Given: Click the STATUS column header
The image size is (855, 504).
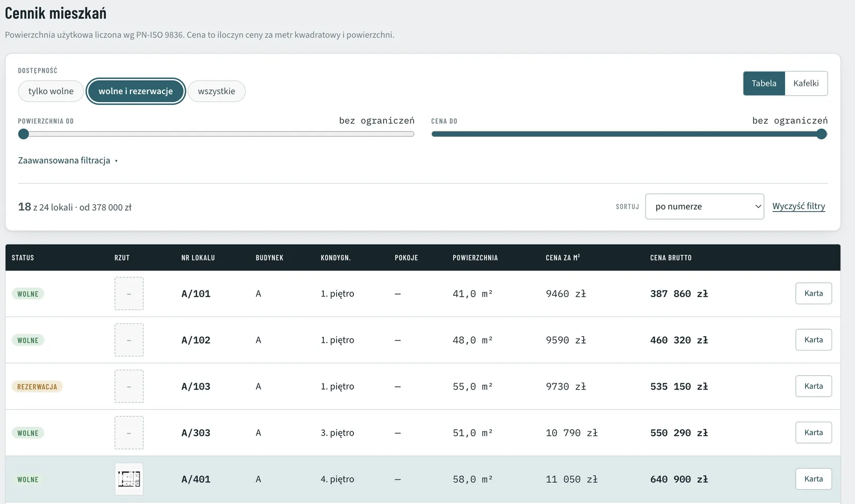Looking at the screenshot, I should pyautogui.click(x=23, y=258).
